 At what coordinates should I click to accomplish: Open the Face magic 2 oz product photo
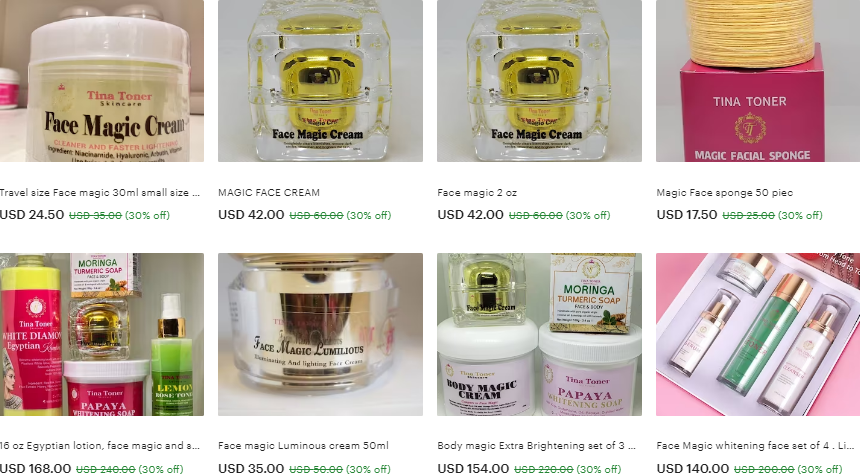click(539, 81)
